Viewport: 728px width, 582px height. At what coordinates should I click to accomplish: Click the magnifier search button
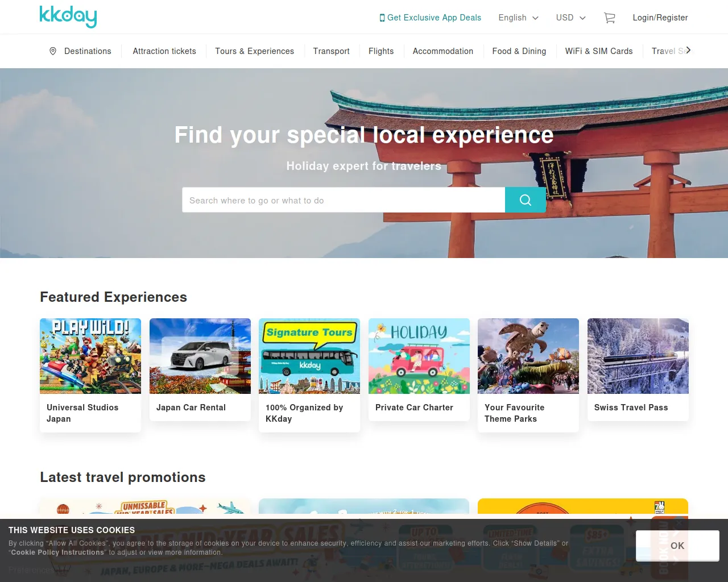[x=526, y=200]
